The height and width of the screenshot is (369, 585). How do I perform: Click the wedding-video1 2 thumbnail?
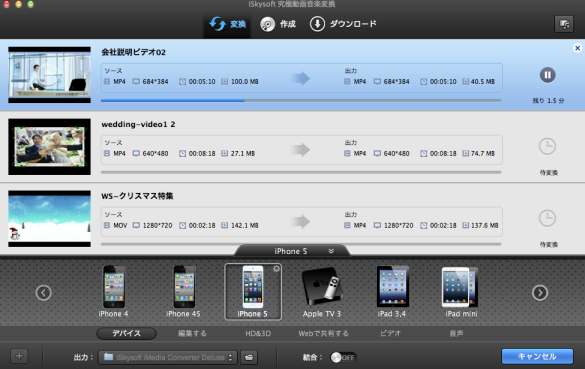(49, 147)
